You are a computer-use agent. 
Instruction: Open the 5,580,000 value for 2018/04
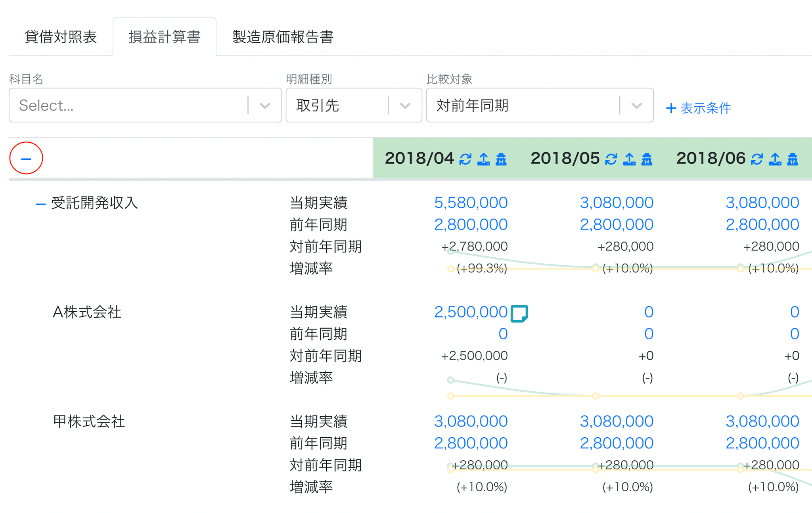471,203
